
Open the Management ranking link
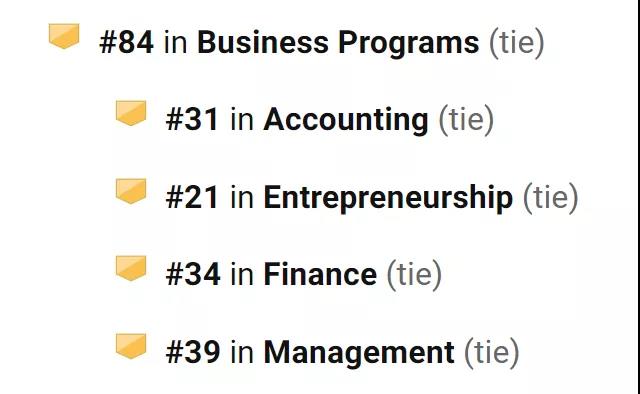pos(359,352)
